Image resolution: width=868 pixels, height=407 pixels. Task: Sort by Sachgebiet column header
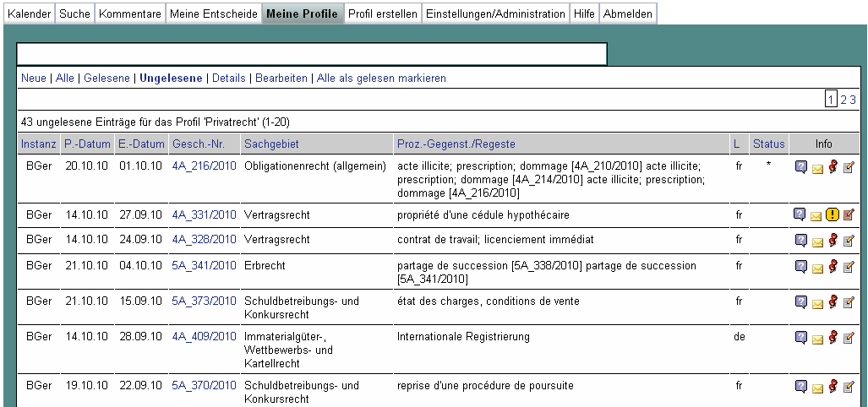[x=271, y=144]
